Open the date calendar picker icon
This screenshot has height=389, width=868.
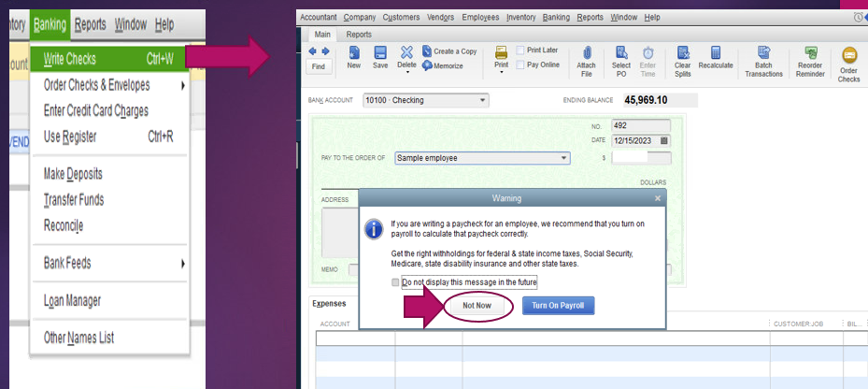click(x=663, y=141)
